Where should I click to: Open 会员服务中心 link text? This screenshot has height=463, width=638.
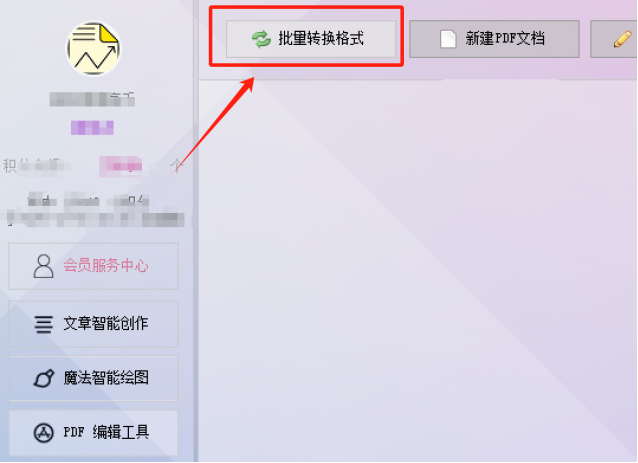[x=106, y=266]
